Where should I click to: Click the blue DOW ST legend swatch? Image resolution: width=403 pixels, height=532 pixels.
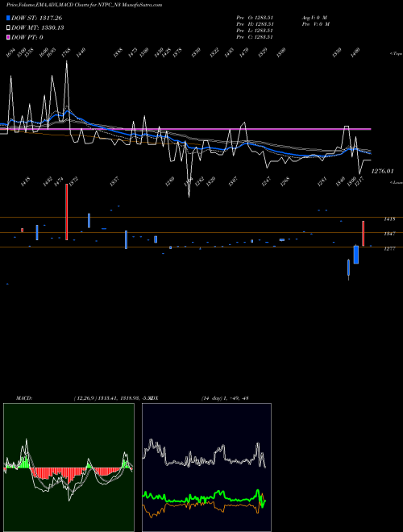[8, 18]
